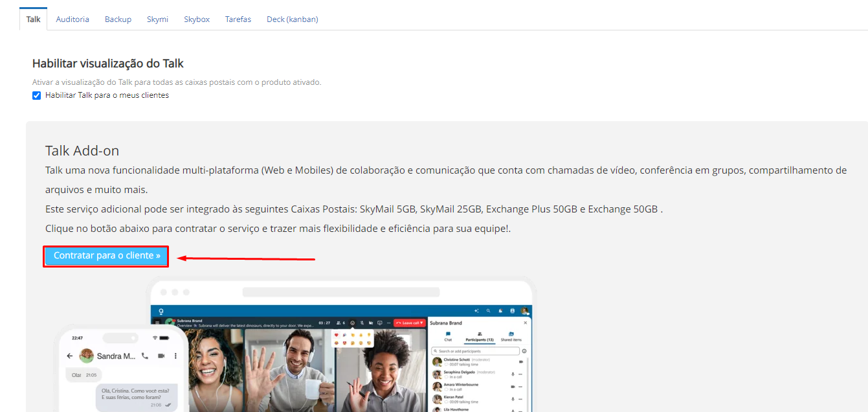The height and width of the screenshot is (412, 868).
Task: Click the voice call icon beside Sandra M.
Action: [145, 356]
